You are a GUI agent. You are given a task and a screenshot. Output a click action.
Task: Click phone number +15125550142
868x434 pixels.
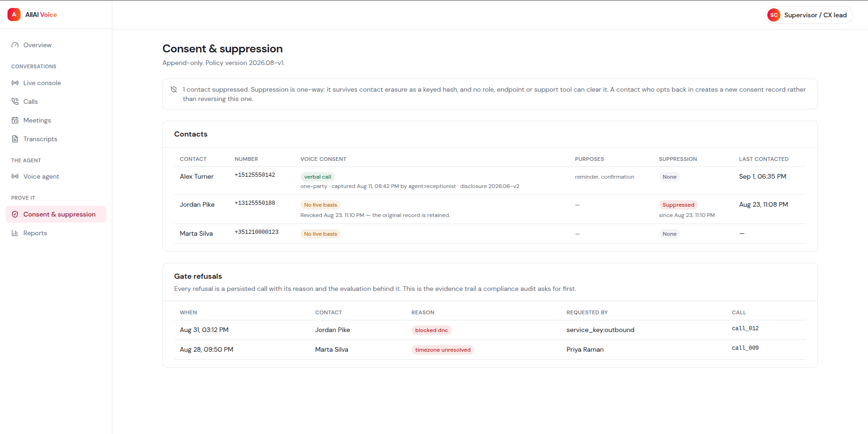pos(255,175)
